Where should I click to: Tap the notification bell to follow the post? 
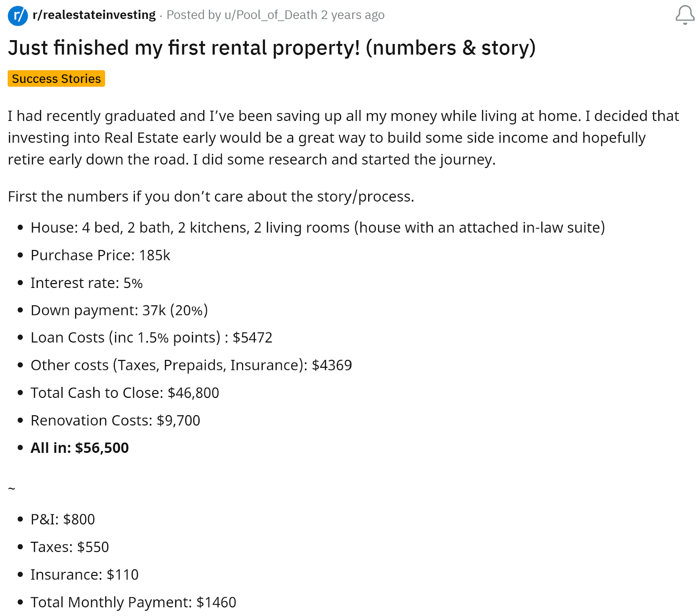pyautogui.click(x=685, y=14)
